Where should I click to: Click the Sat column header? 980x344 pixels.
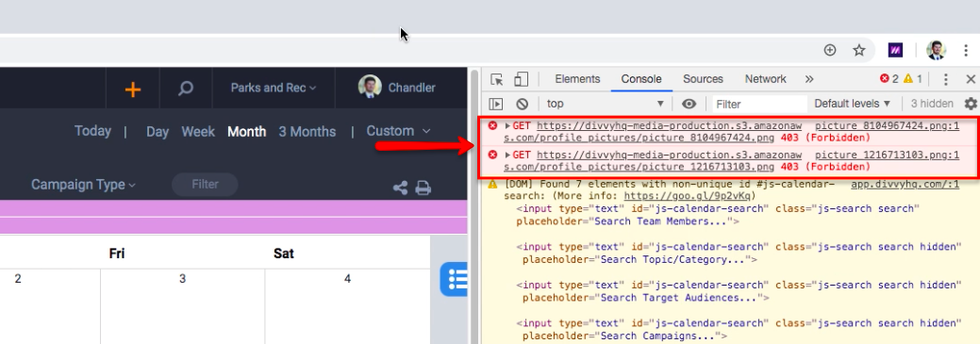pyautogui.click(x=284, y=254)
